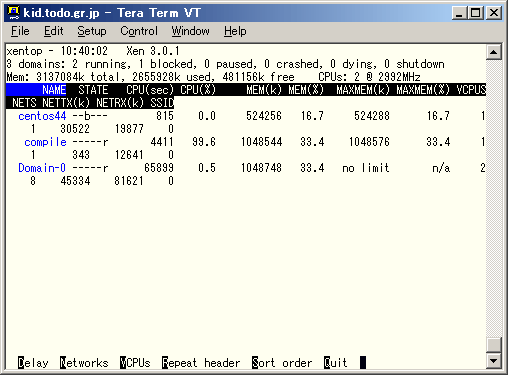The width and height of the screenshot is (508, 375).
Task: Click the compile domain name
Action: (45, 142)
